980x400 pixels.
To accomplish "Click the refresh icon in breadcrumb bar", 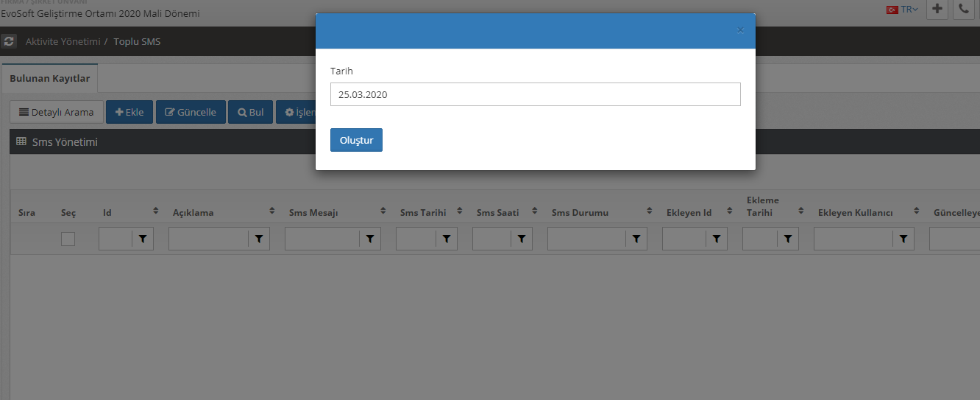I will pos(9,41).
